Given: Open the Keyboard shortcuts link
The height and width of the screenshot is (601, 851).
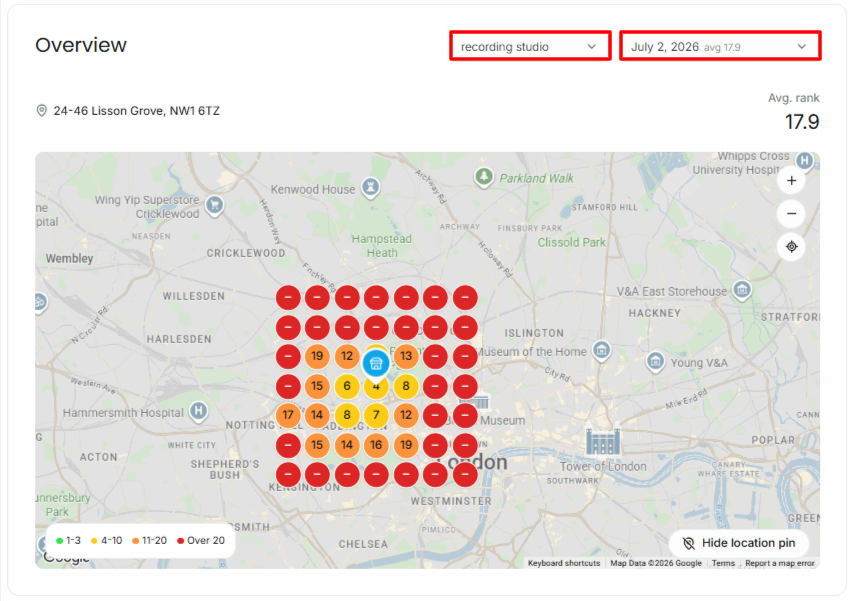Looking at the screenshot, I should 564,563.
